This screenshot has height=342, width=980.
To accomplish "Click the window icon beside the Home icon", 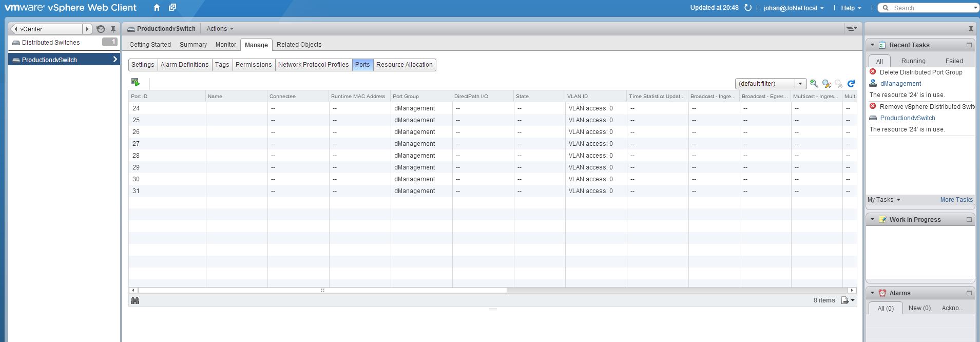I will [x=172, y=8].
